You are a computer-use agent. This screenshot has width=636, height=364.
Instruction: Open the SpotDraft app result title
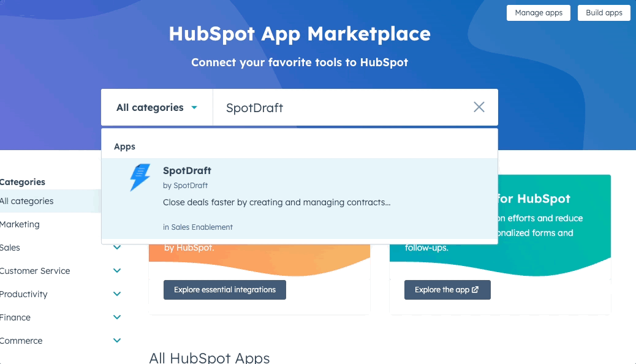click(x=187, y=171)
